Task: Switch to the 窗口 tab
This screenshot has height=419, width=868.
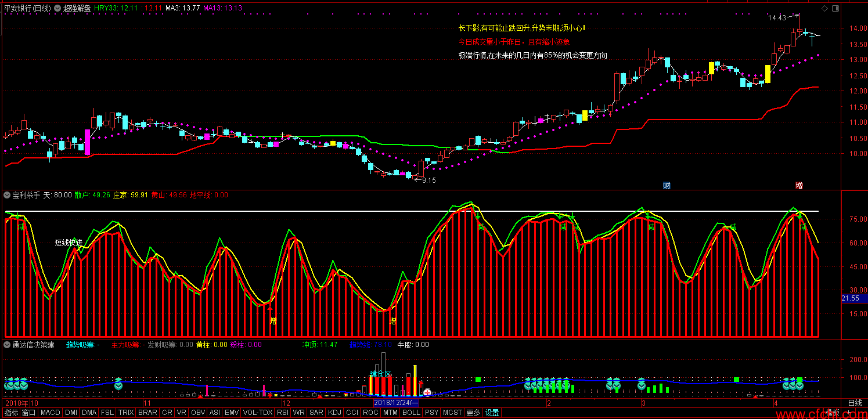Action: [x=29, y=413]
